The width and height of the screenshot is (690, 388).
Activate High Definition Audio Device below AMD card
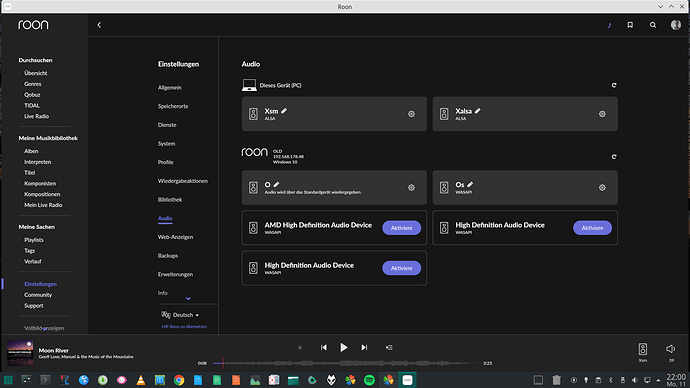401,268
